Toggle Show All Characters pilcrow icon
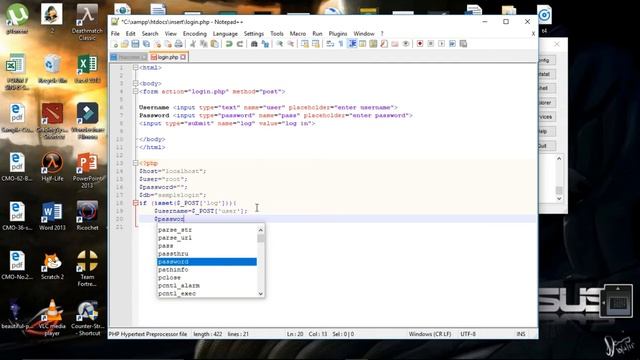This screenshot has width=640, height=360. (x=341, y=44)
